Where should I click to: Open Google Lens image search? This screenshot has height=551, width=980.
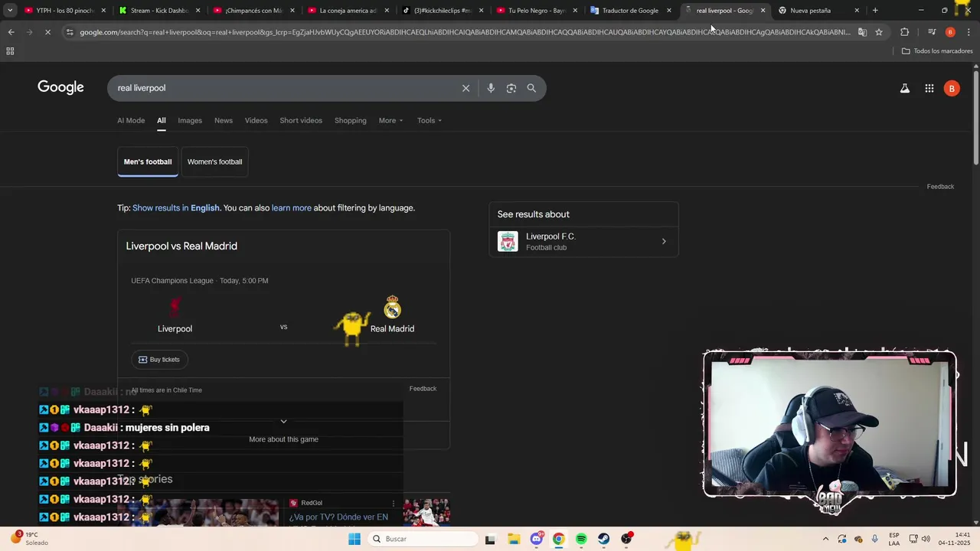click(511, 88)
